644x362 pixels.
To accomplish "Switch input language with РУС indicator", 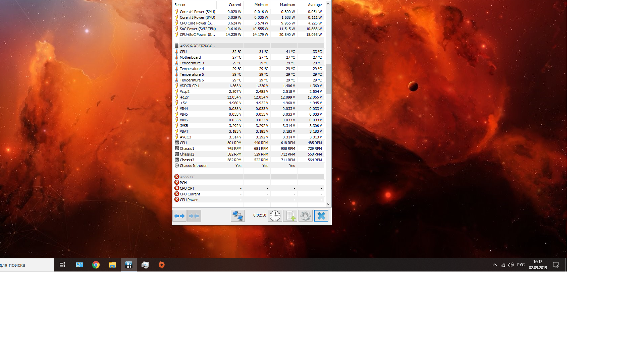I will (x=521, y=265).
